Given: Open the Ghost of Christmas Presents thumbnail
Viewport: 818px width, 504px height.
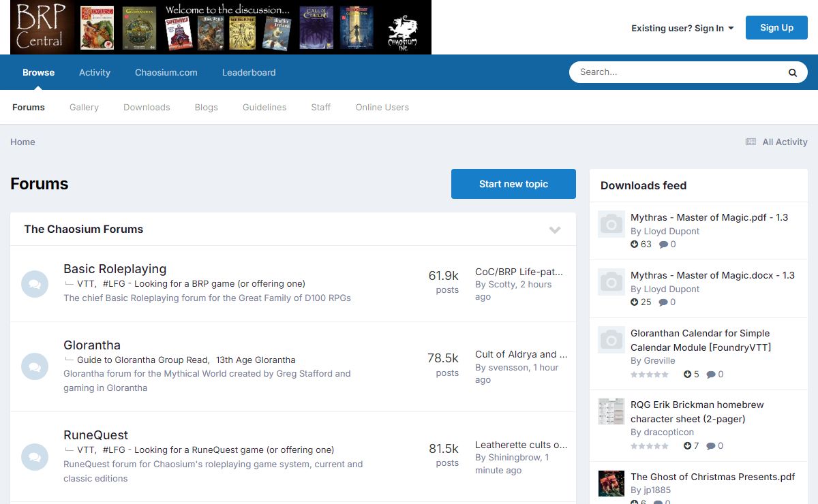Looking at the screenshot, I should click(x=611, y=484).
